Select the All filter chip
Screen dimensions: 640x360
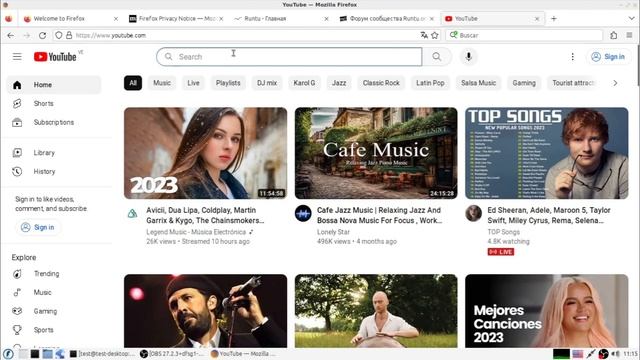(133, 83)
